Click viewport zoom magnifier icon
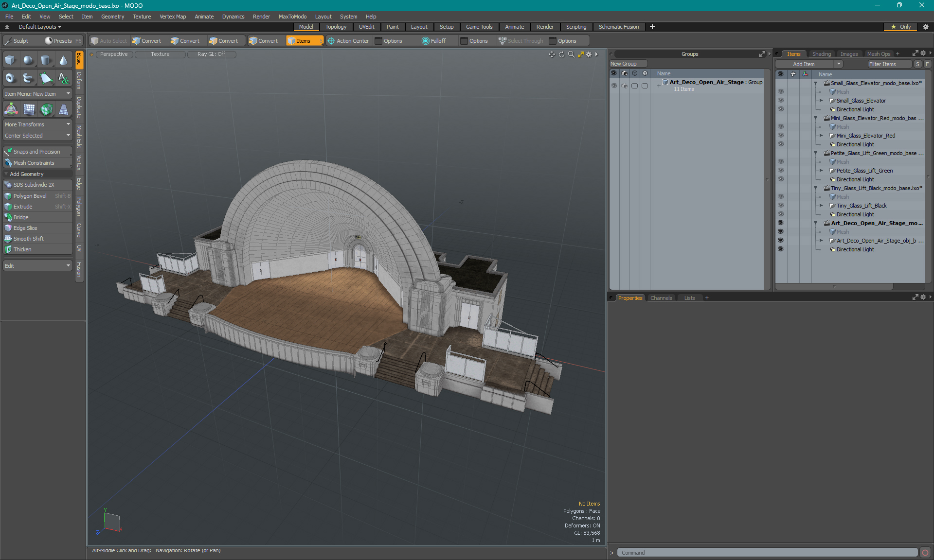Viewport: 934px width, 560px height. click(x=571, y=54)
